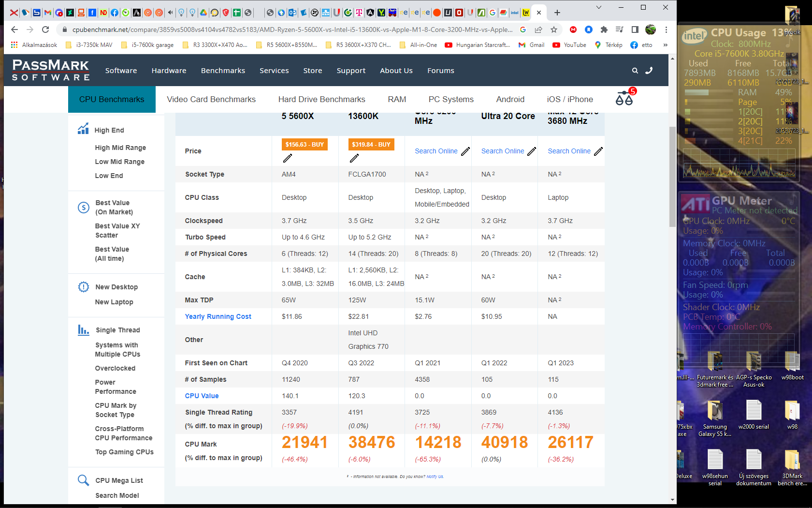Viewport: 812px width, 508px height.
Task: Edit price pencil icon under Ryzen 5 5600X
Action: pyautogui.click(x=288, y=158)
